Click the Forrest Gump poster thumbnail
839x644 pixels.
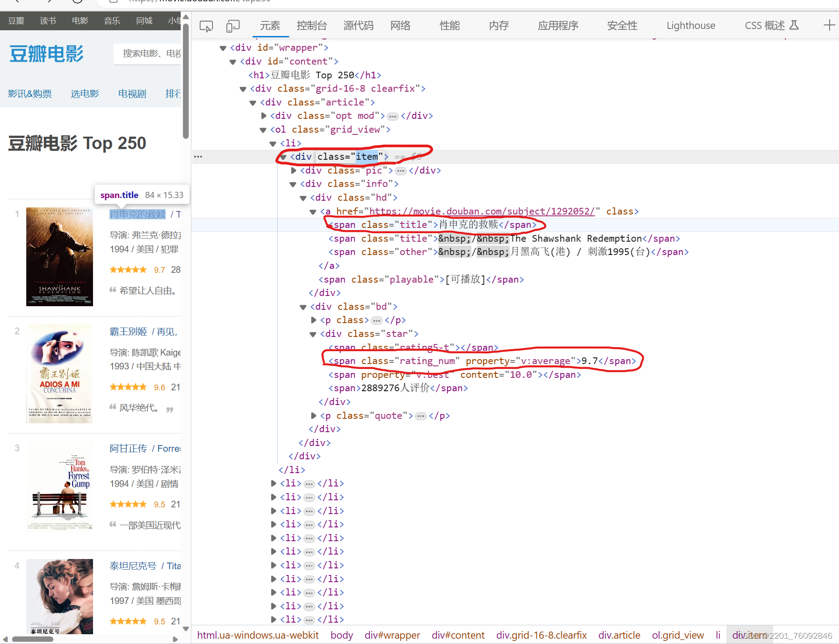[60, 486]
